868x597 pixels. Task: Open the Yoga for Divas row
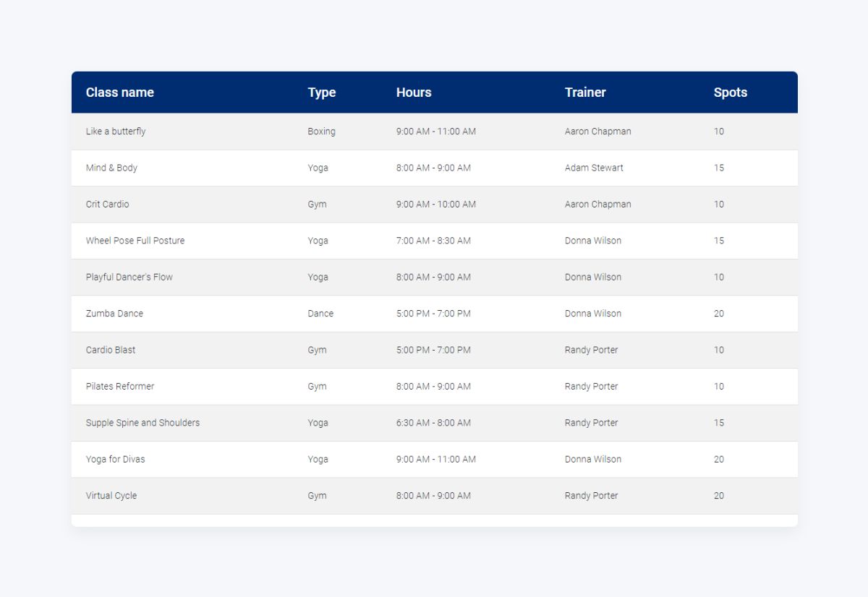tap(114, 459)
